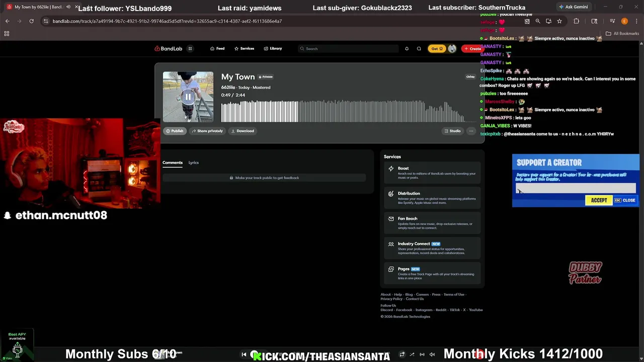Click the Private badge next to title
644x362 pixels.
266,77
